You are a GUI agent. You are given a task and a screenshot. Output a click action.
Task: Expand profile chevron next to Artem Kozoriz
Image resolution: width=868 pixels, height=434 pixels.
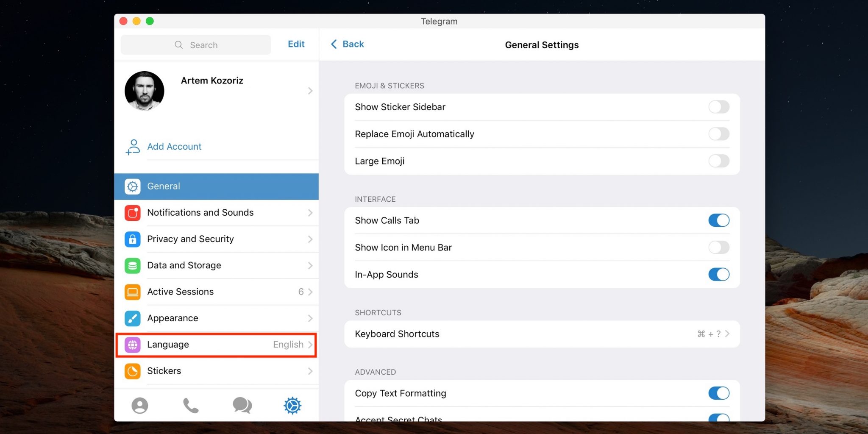point(310,91)
